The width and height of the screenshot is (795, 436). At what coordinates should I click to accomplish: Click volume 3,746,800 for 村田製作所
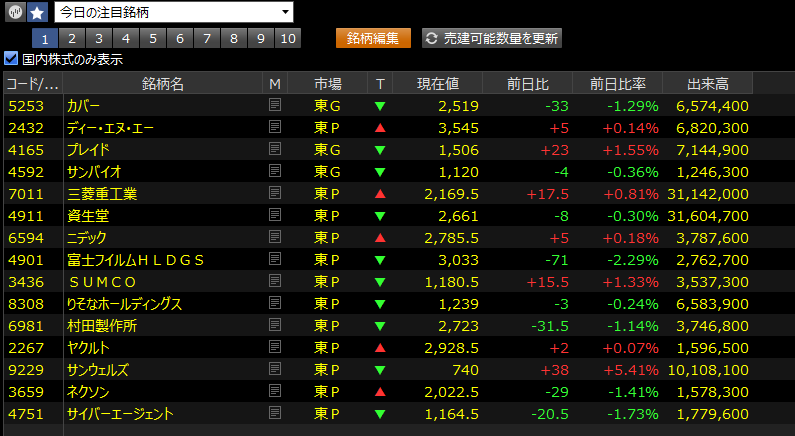[x=712, y=326]
